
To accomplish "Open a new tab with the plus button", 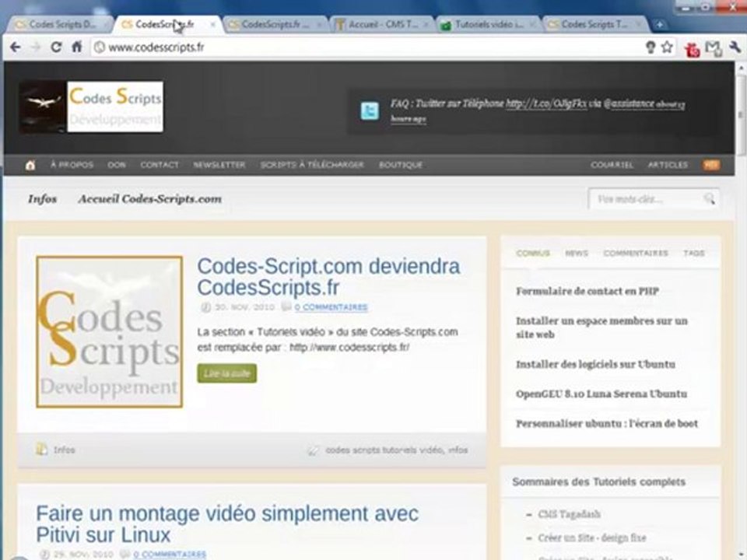I will 659,25.
